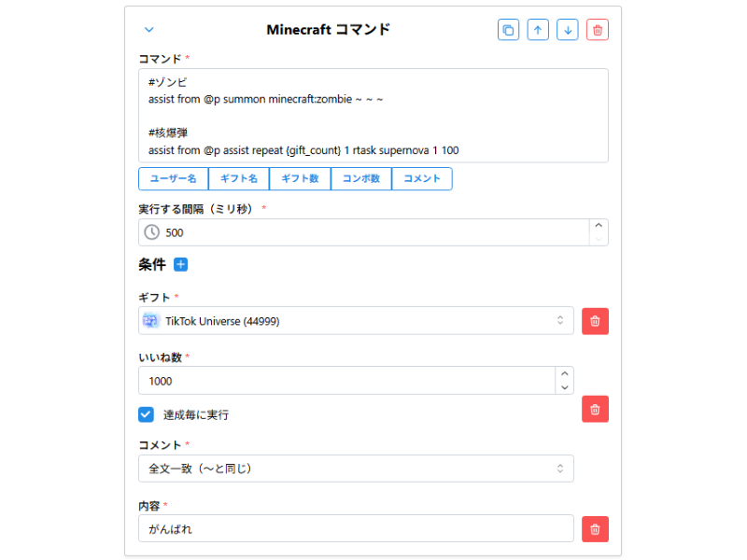Insert the コンボ数 variable

[x=360, y=178]
